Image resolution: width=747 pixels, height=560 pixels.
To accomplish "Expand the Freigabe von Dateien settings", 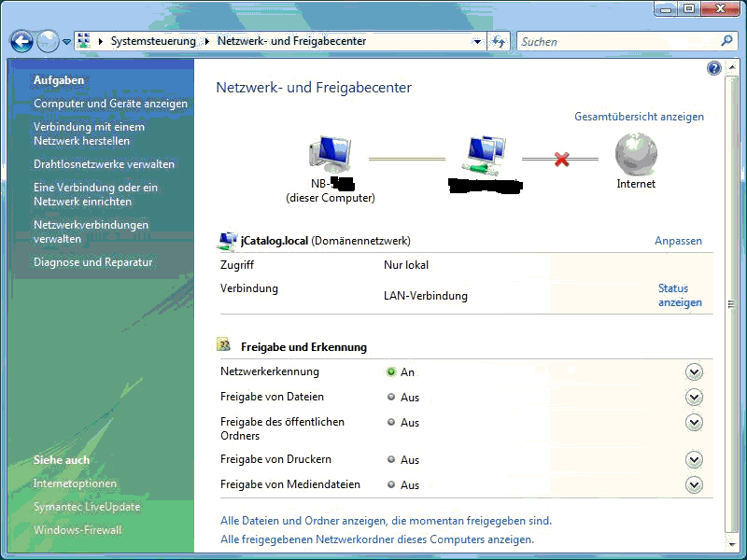I will click(694, 398).
